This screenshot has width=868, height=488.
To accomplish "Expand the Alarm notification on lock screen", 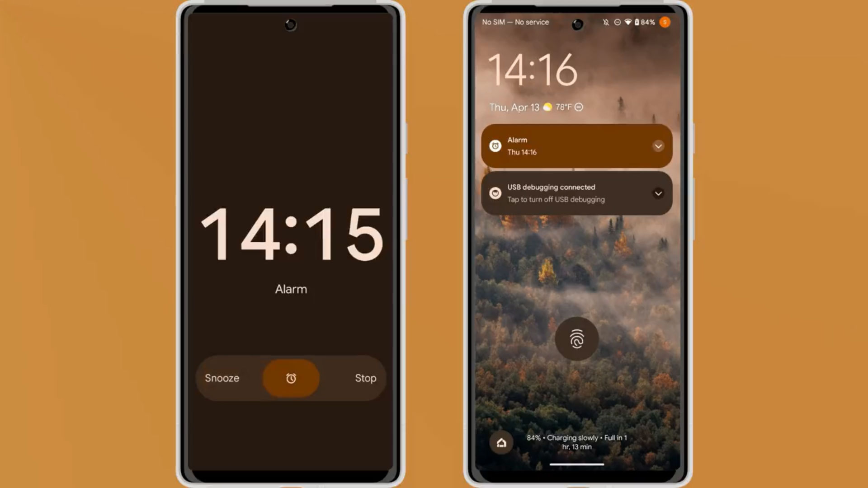I will (658, 145).
